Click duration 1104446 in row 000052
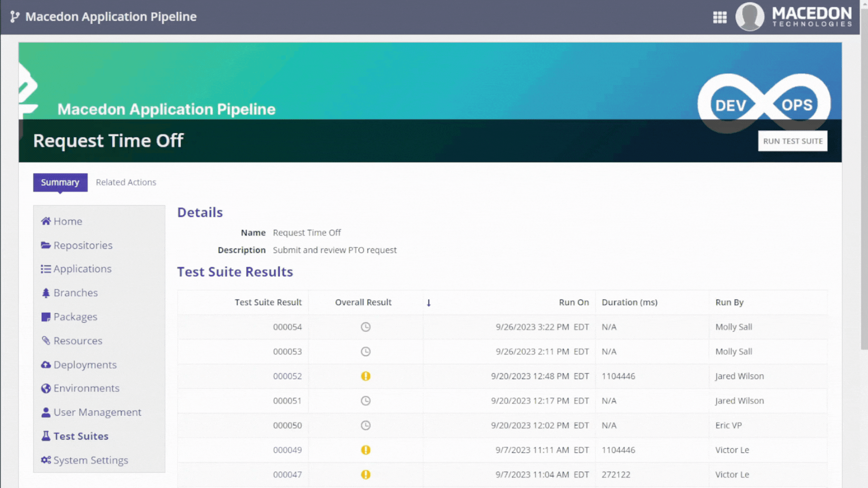This screenshot has height=488, width=868. pyautogui.click(x=618, y=376)
